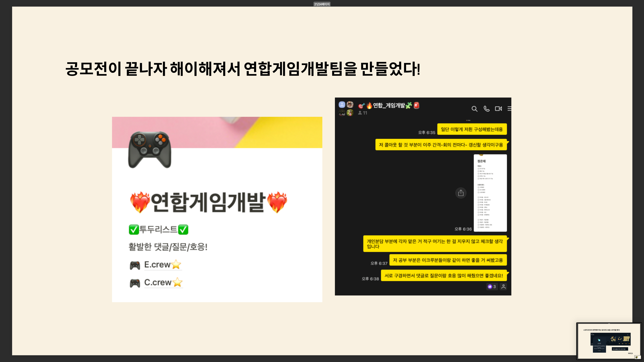The height and width of the screenshot is (362, 644).
Task: Click the search magnifier icon in chat header
Action: tap(474, 109)
